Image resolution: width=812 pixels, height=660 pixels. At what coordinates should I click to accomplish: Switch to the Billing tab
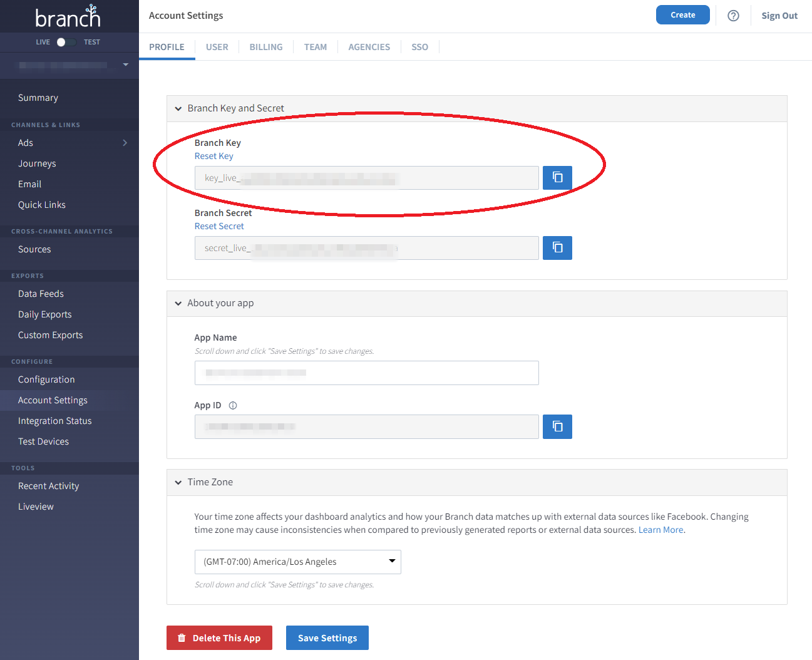266,47
